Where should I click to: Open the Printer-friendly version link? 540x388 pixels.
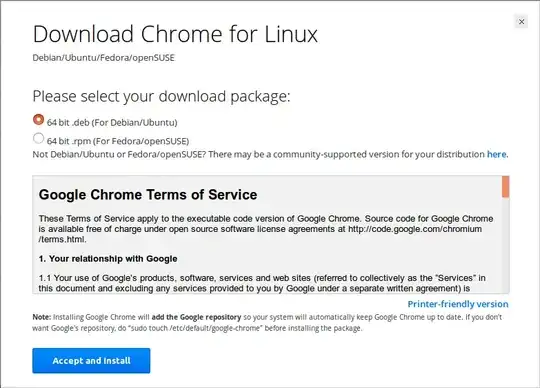tap(458, 304)
